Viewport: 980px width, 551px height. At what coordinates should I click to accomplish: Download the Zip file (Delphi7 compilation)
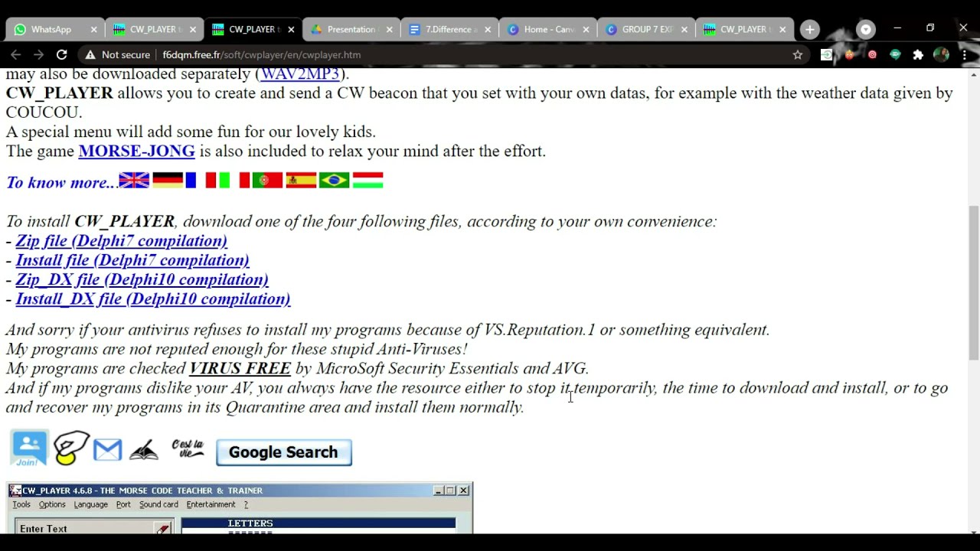coord(121,240)
